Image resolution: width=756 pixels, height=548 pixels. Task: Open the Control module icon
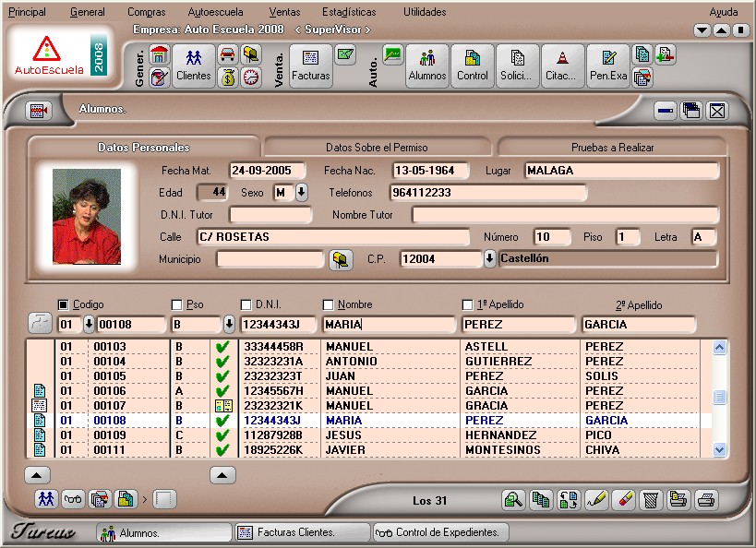tap(473, 66)
